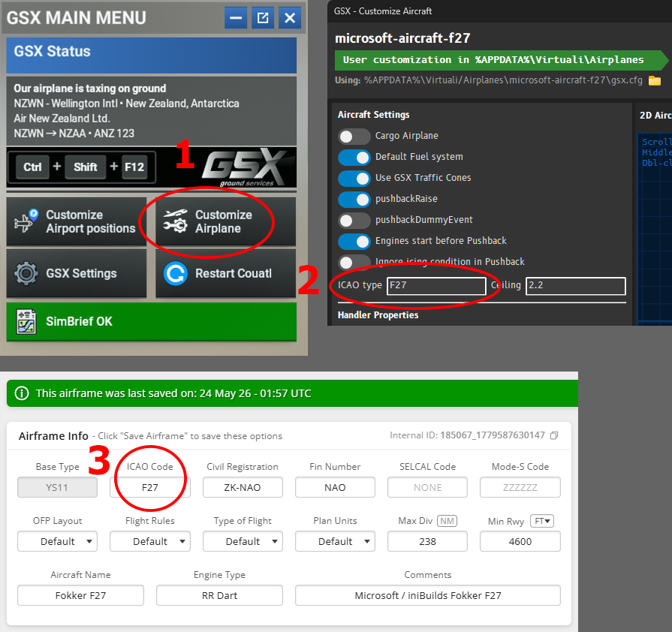Image resolution: width=672 pixels, height=632 pixels.
Task: Click the GSX Status header
Action: (151, 56)
